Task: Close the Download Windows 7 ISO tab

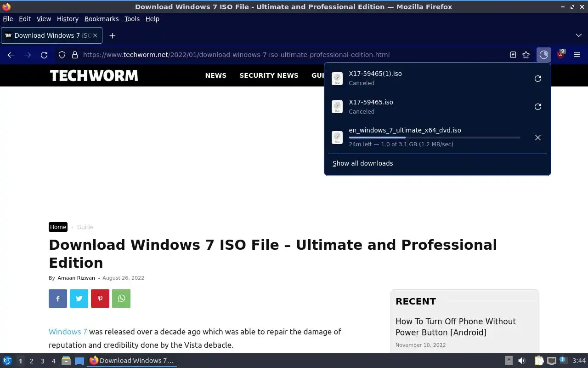Action: [95, 35]
